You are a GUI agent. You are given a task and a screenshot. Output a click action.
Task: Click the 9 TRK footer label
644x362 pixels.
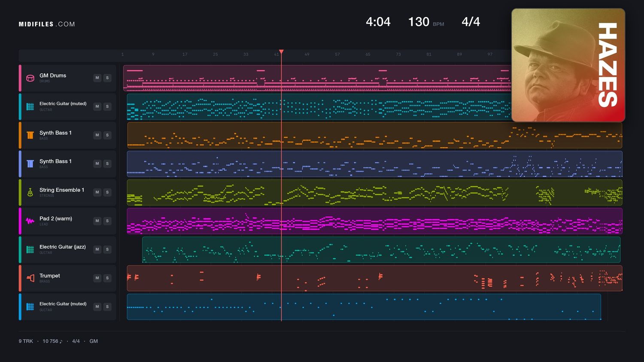26,341
